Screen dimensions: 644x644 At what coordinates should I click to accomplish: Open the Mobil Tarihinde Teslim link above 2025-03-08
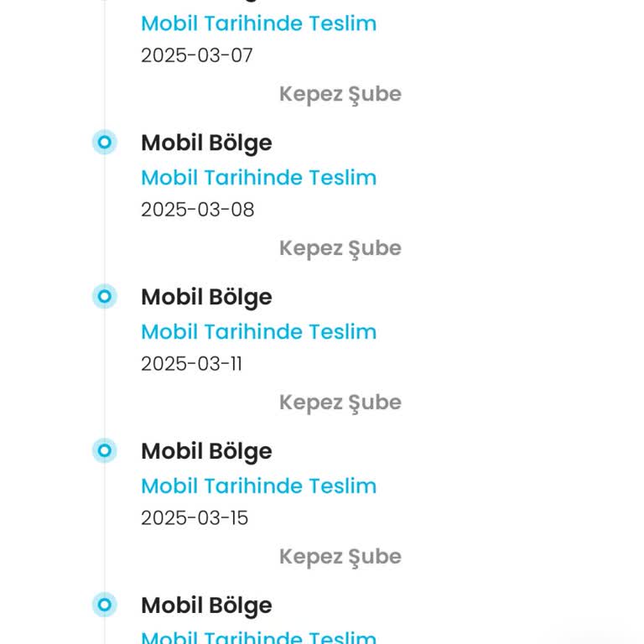click(x=258, y=178)
